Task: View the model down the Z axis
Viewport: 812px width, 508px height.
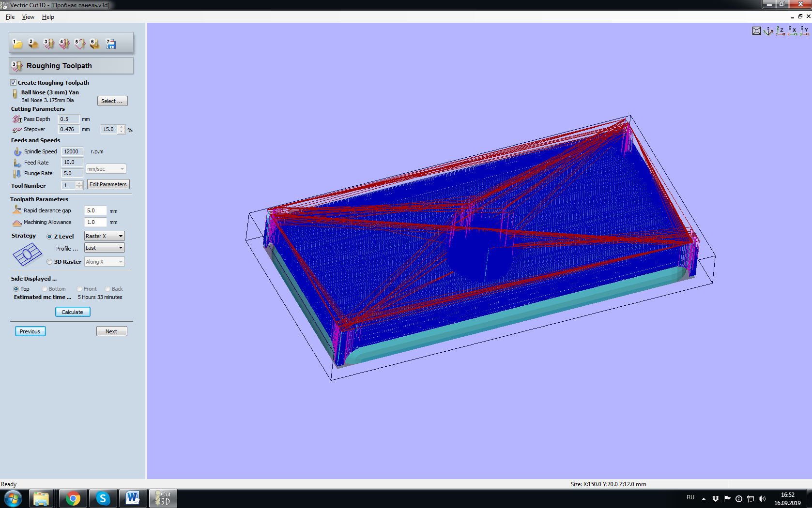Action: (780, 31)
